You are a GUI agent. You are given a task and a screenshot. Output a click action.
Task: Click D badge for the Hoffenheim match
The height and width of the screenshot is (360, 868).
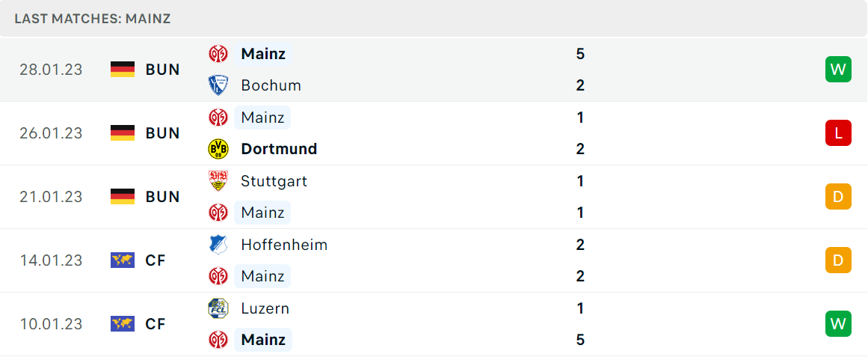pos(838,260)
